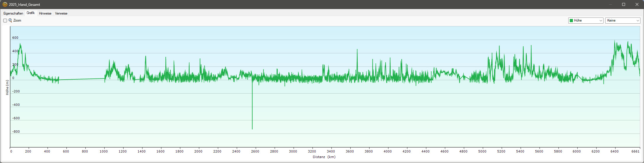Click the 6661 end label on distance axis
644x163 pixels.
(635, 151)
